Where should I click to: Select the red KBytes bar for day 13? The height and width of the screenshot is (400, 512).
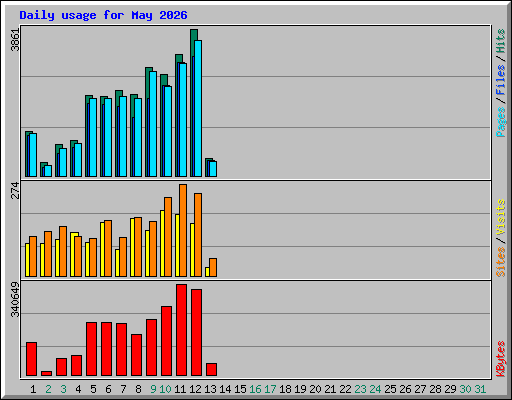point(211,369)
